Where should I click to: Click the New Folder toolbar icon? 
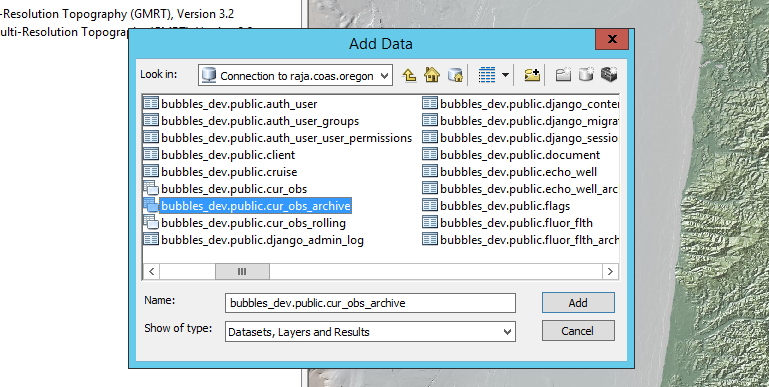563,75
